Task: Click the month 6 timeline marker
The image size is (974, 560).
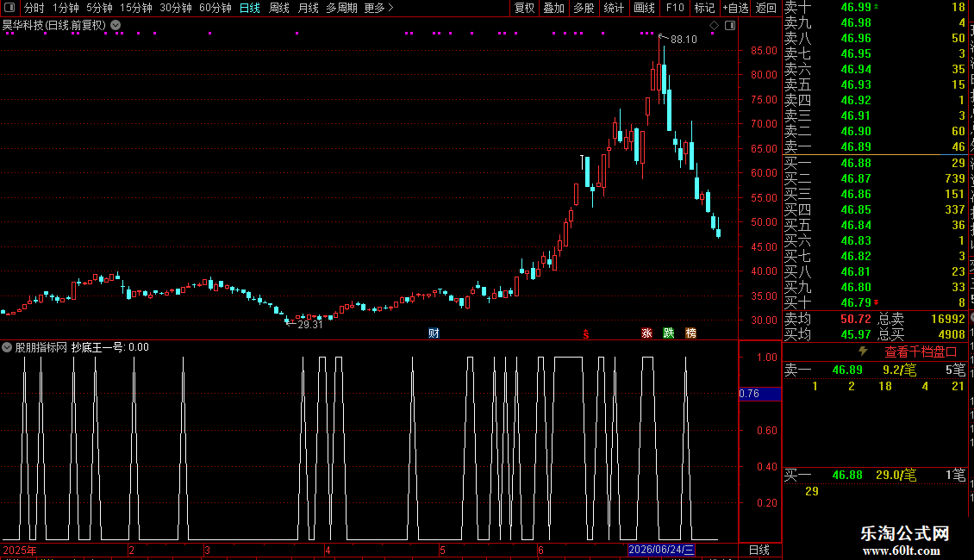Action: (x=540, y=550)
